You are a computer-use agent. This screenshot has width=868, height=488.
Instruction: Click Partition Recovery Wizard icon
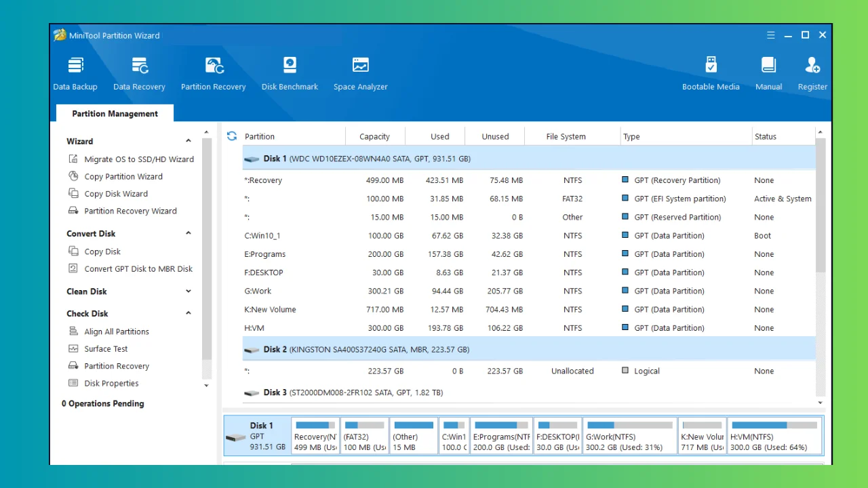[x=74, y=211]
